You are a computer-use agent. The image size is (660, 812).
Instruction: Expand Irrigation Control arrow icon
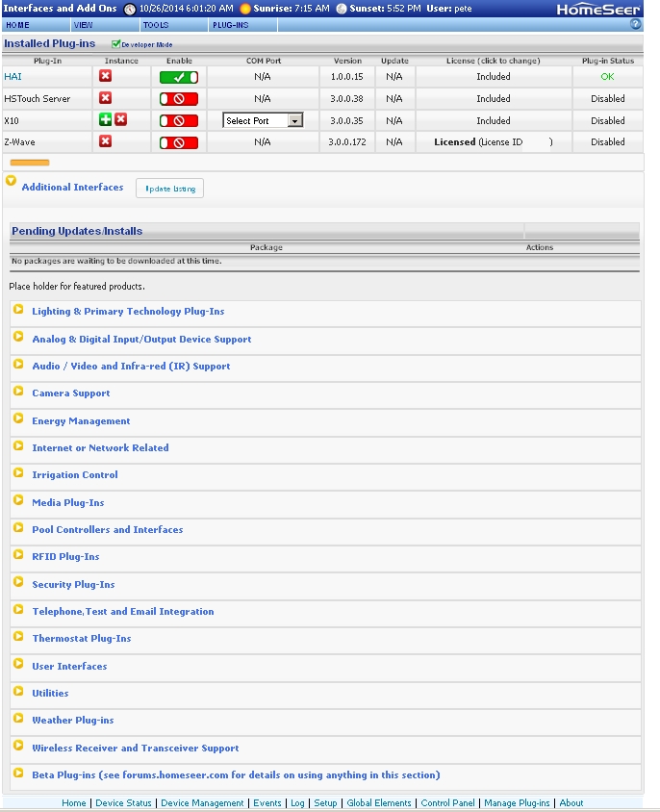(x=18, y=472)
